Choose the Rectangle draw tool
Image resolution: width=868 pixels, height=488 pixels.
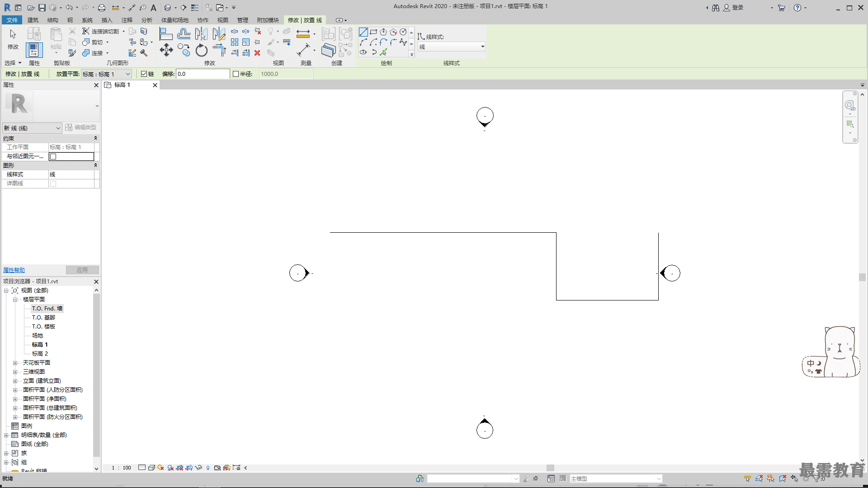tap(373, 32)
